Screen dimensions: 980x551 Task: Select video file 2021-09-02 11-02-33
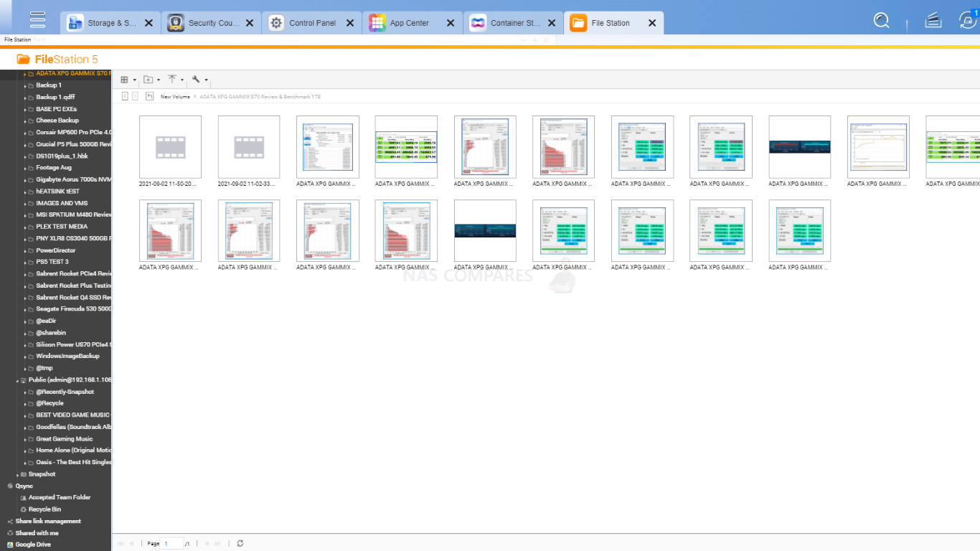coord(249,151)
